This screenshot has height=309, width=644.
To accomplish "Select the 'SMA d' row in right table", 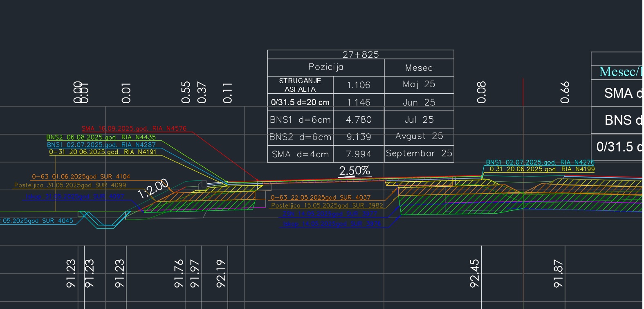I will (x=623, y=93).
